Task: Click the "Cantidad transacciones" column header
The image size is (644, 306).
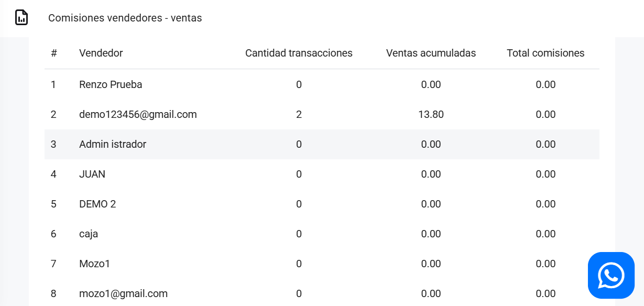Action: [x=299, y=53]
